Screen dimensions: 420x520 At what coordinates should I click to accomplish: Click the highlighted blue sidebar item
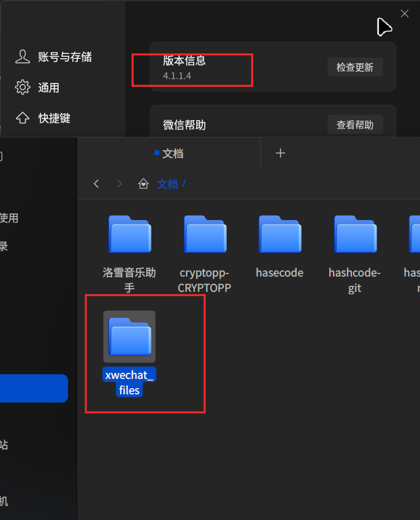[34, 388]
